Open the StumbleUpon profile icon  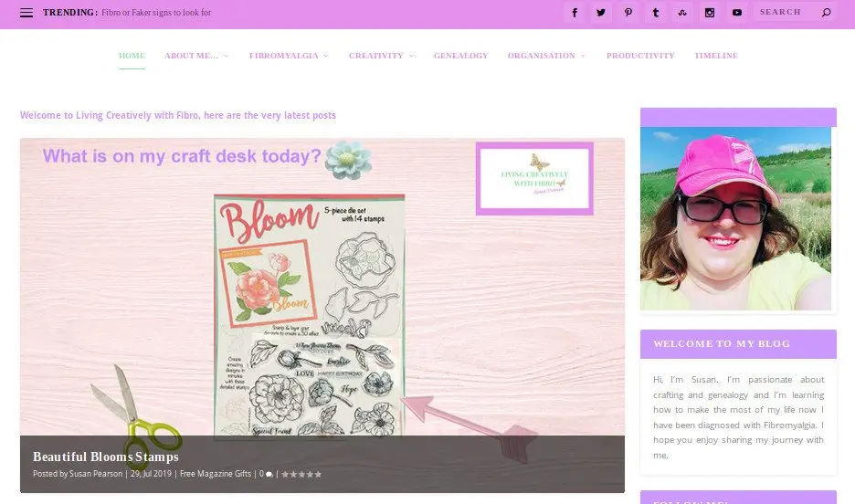[x=682, y=13]
